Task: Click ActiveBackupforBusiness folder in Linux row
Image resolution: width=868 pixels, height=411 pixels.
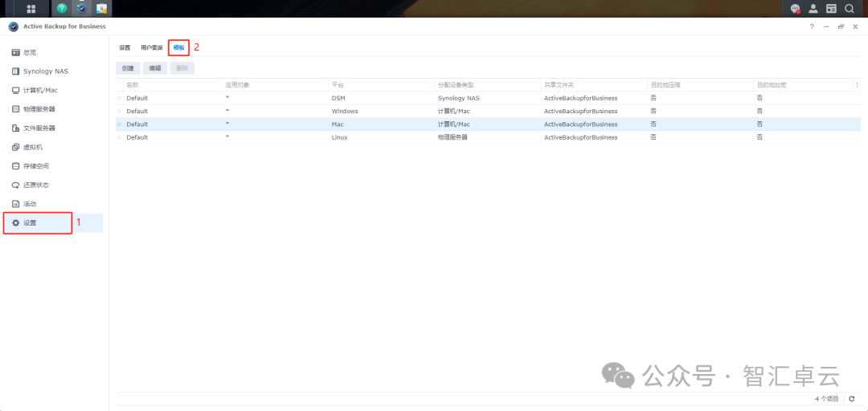Action: pyautogui.click(x=581, y=137)
